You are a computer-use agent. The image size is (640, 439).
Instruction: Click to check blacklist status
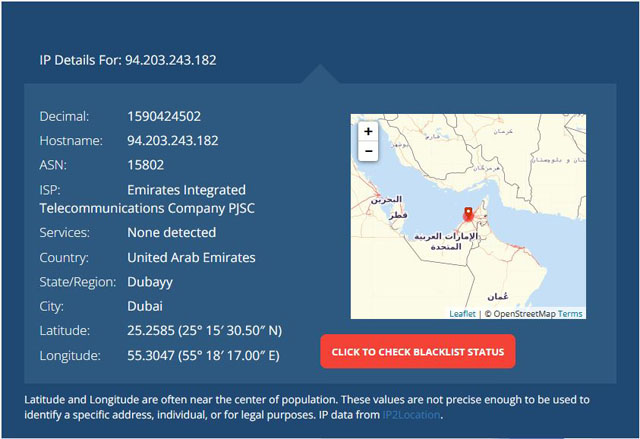tap(418, 352)
